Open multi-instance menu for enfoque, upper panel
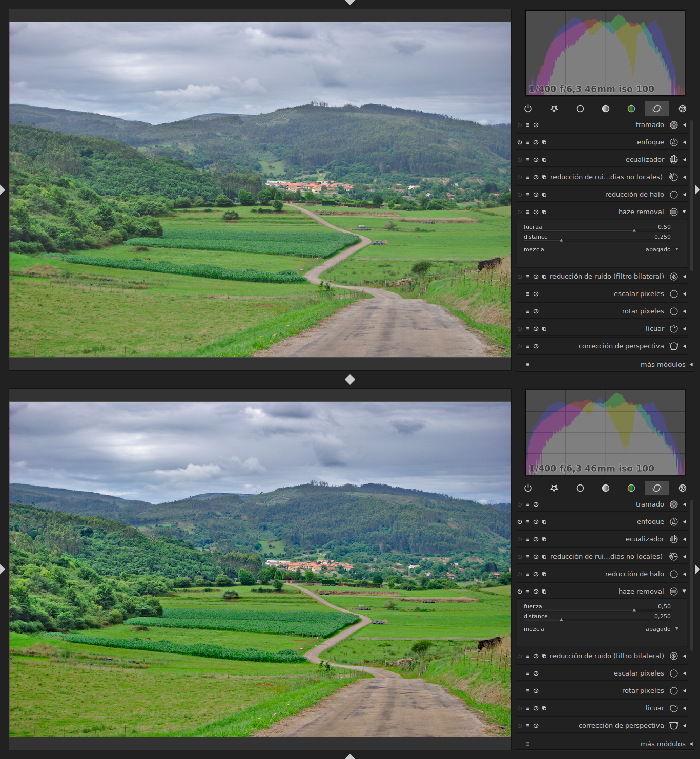 [x=544, y=142]
